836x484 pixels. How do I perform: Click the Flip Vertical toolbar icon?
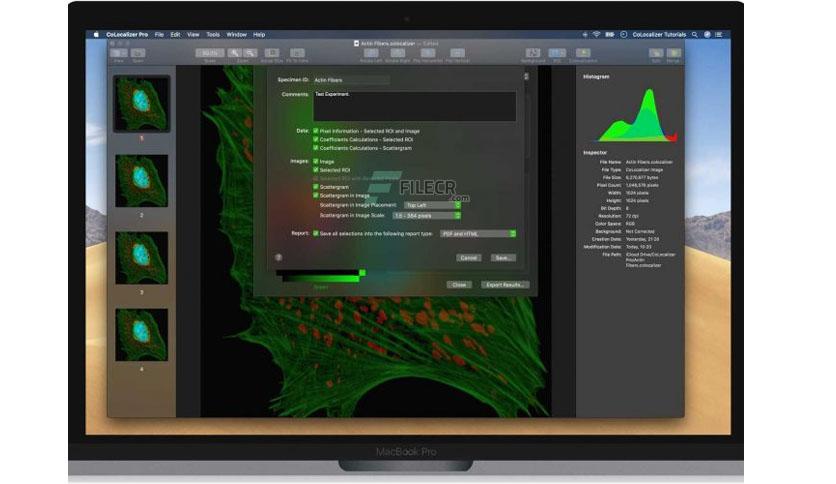pos(457,53)
